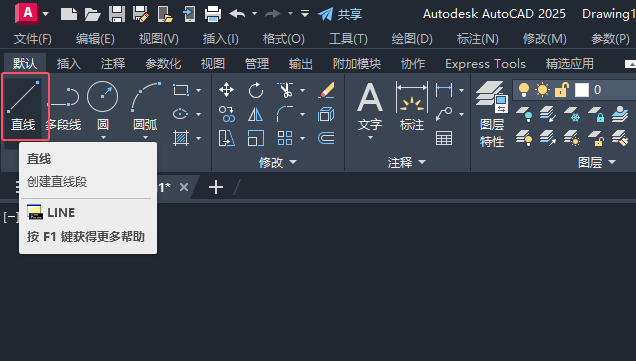Image resolution: width=636 pixels, height=361 pixels.
Task: Select the Trim scissors tool
Action: [x=285, y=90]
